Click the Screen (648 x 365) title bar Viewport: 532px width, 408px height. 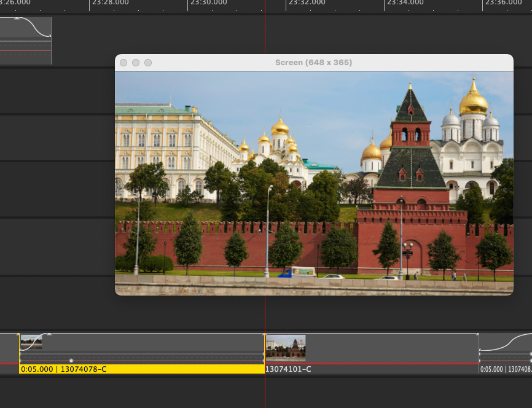tap(313, 63)
